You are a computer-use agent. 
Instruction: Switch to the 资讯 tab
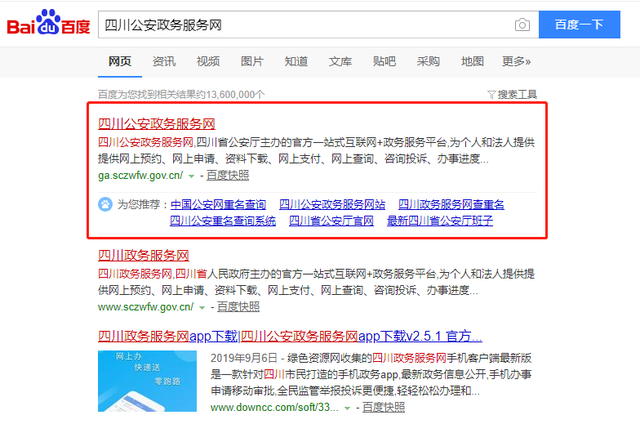pos(164,62)
